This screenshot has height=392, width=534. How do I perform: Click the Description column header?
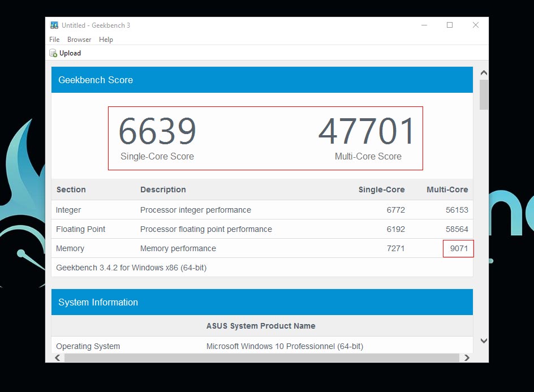pos(163,189)
